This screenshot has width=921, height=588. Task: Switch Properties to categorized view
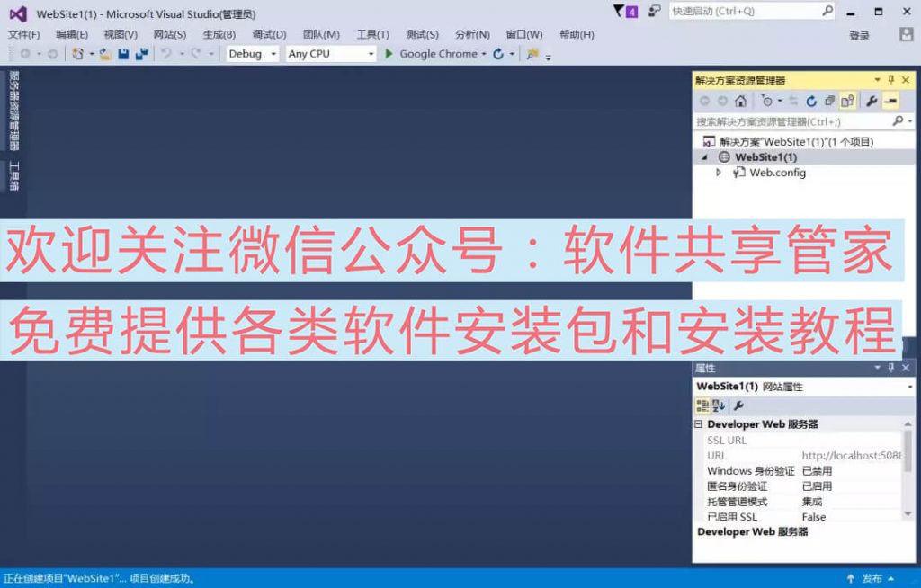tap(702, 405)
